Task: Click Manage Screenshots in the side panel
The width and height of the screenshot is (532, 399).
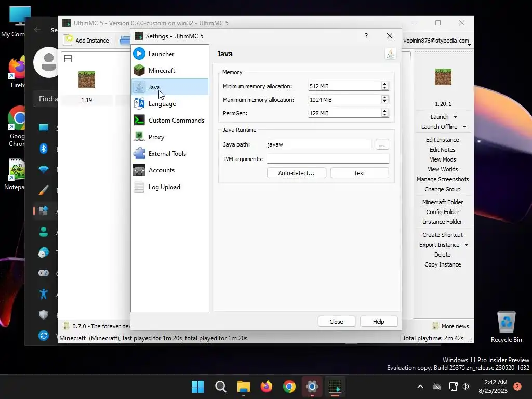Action: click(x=443, y=179)
